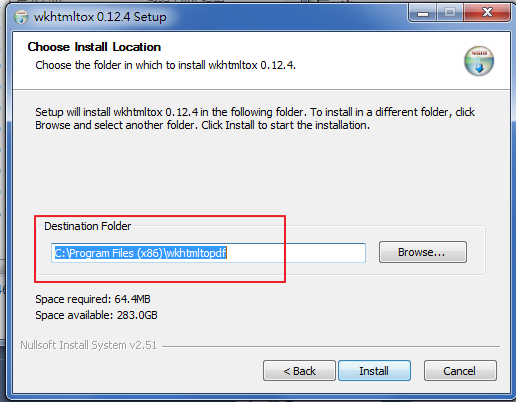The width and height of the screenshot is (516, 402).
Task: Click the 'wkhtmltox 0.12.4 Setup' title bar text
Action: [100, 17]
